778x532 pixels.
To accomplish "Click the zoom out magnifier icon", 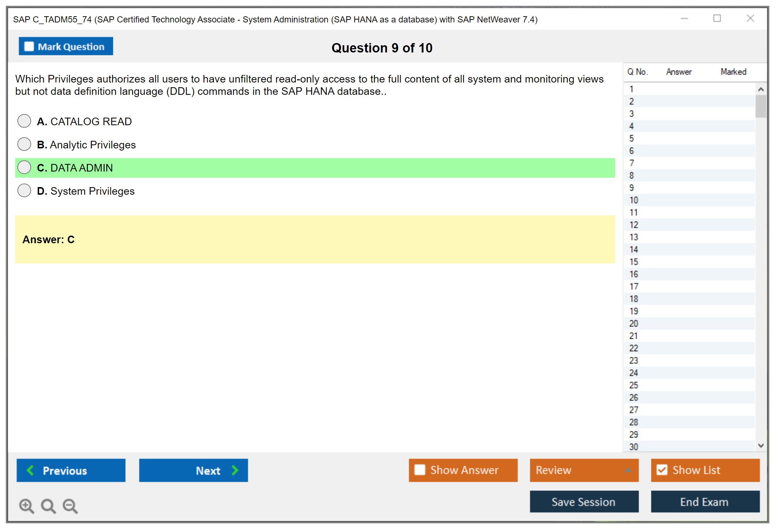I will tap(70, 506).
